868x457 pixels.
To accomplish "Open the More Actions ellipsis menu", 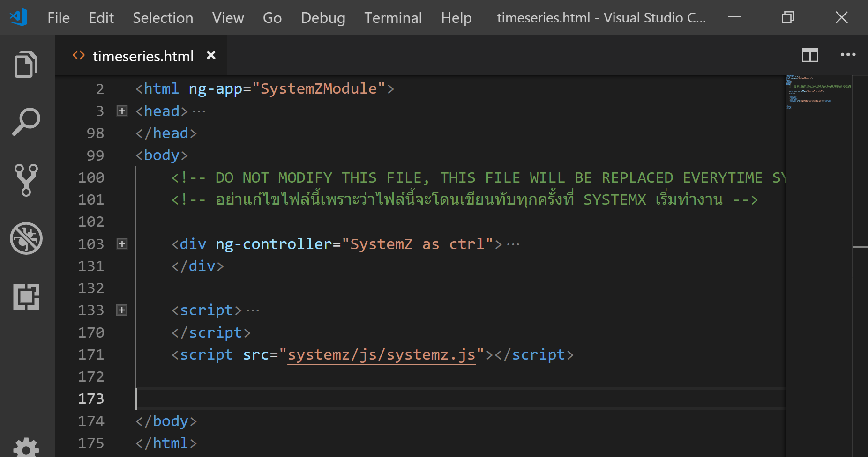I will pos(848,55).
